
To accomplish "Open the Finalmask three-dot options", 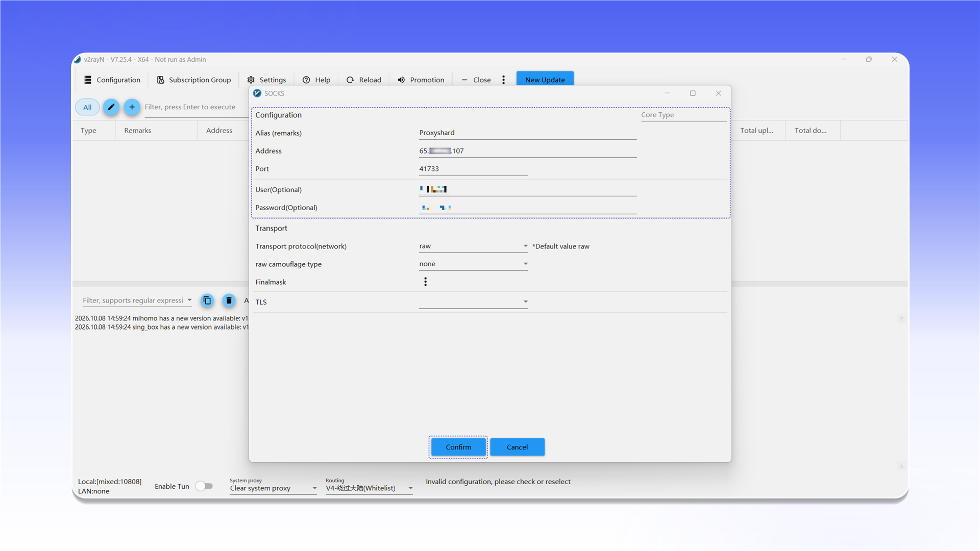I will coord(425,282).
